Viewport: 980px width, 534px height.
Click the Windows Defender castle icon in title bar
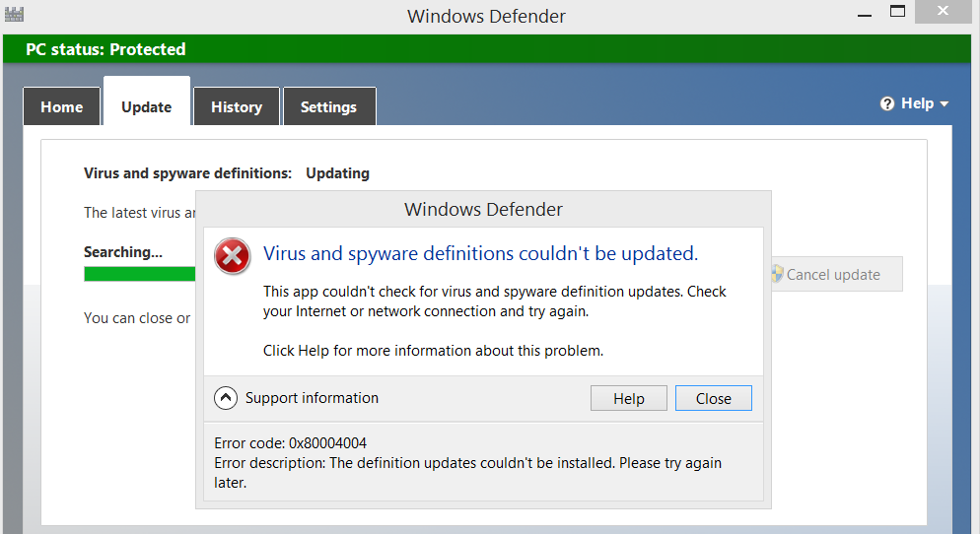(x=14, y=14)
